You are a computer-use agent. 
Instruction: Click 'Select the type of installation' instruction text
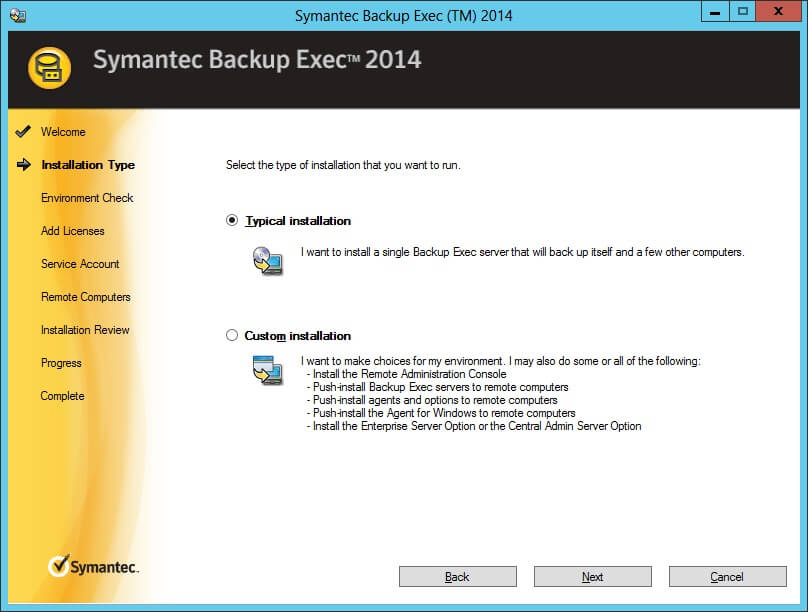click(x=343, y=165)
